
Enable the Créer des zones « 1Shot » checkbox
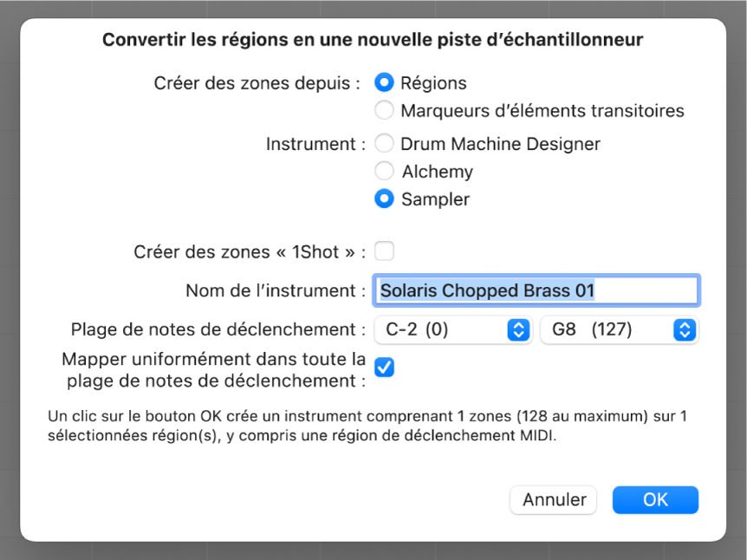coord(384,251)
